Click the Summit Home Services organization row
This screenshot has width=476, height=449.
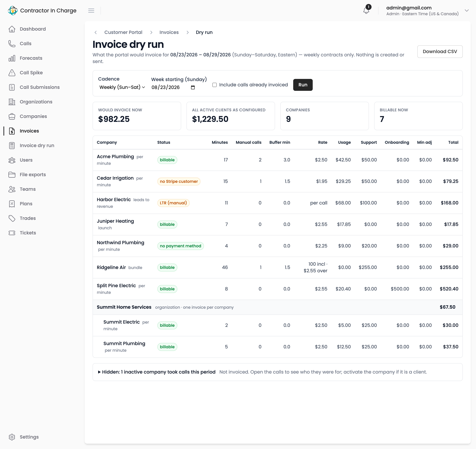pyautogui.click(x=278, y=307)
